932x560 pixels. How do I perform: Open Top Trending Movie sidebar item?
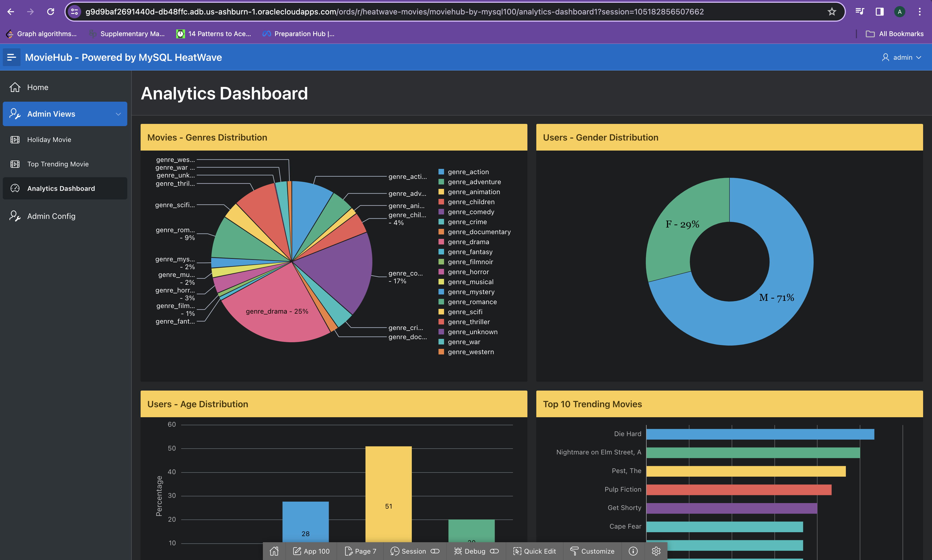coord(58,164)
